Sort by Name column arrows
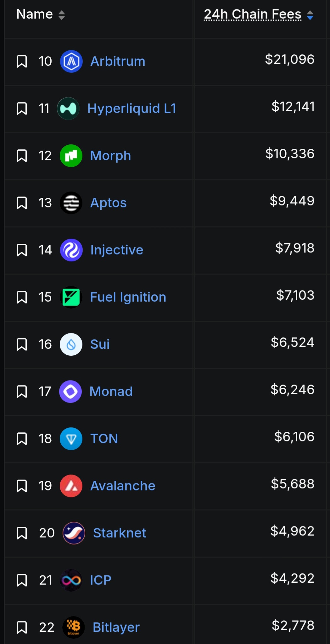330x644 pixels. pos(62,15)
